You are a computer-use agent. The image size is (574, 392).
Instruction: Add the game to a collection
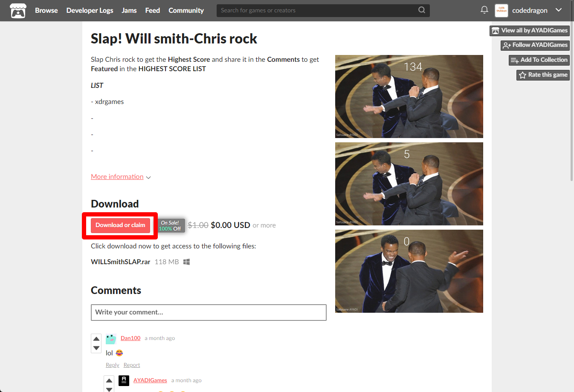tap(539, 60)
